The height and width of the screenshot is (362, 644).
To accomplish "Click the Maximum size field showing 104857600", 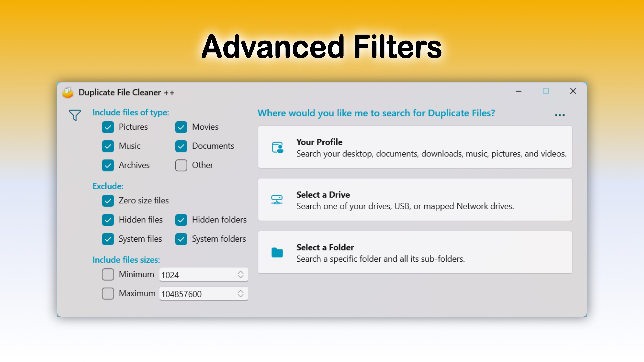I will click(x=198, y=294).
